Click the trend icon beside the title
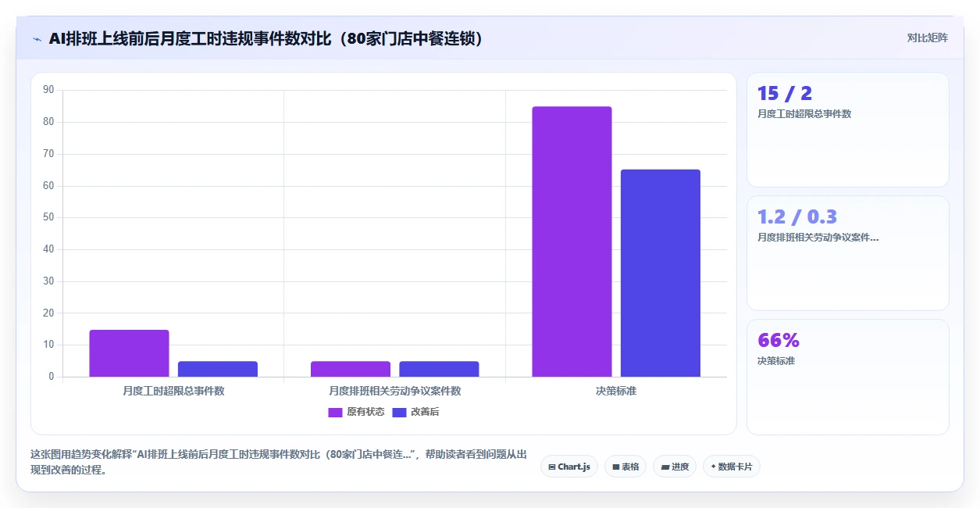The width and height of the screenshot is (980, 508). [x=37, y=39]
